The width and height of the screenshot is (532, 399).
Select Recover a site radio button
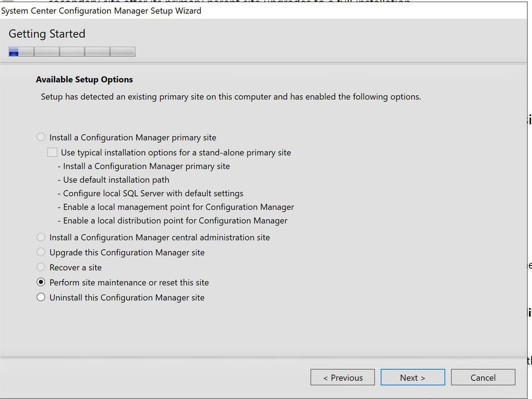40,267
